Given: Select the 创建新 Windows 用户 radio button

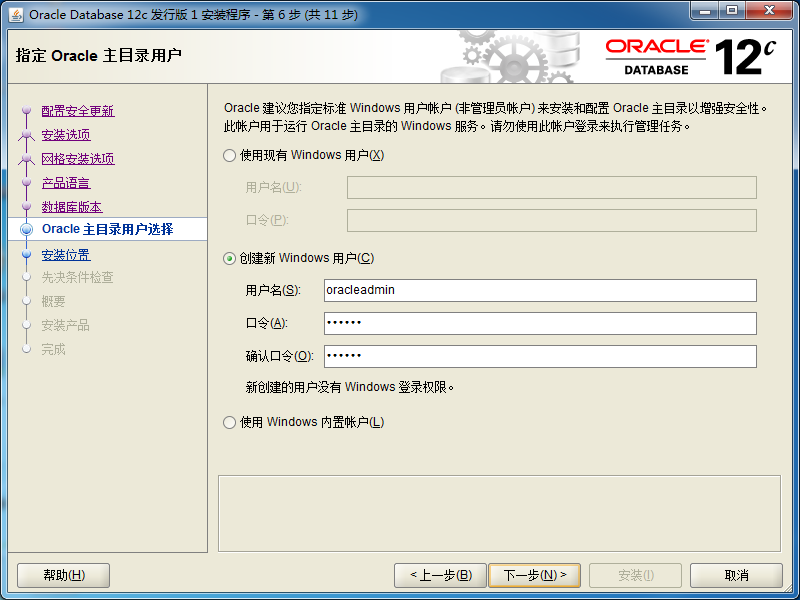Looking at the screenshot, I should click(230, 259).
